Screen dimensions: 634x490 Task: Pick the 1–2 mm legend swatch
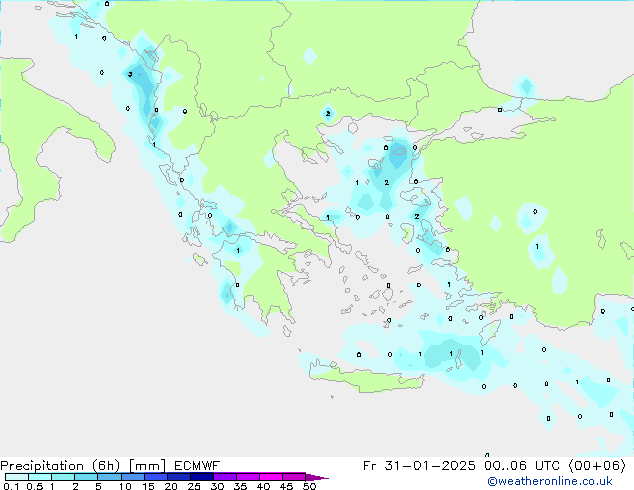tap(63, 477)
